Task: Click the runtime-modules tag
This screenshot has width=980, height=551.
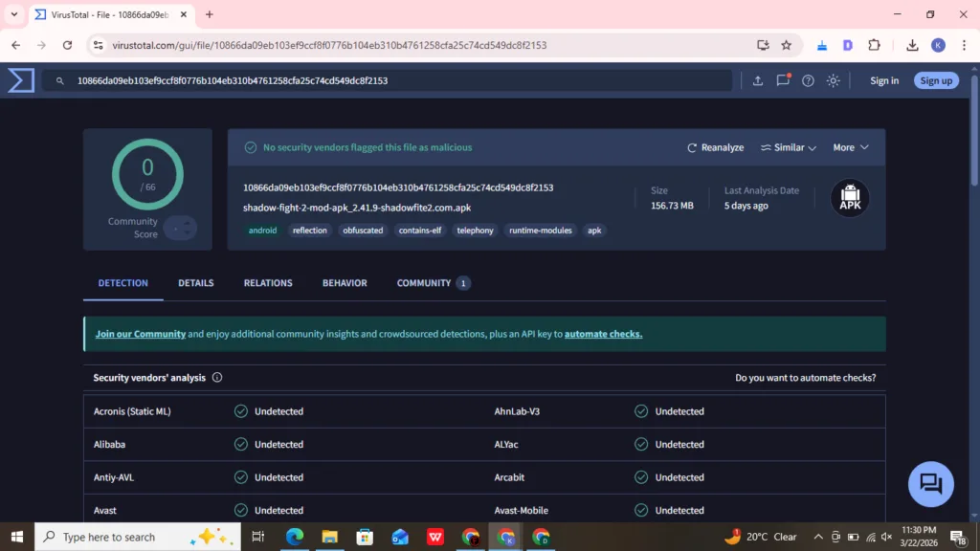Action: point(540,231)
